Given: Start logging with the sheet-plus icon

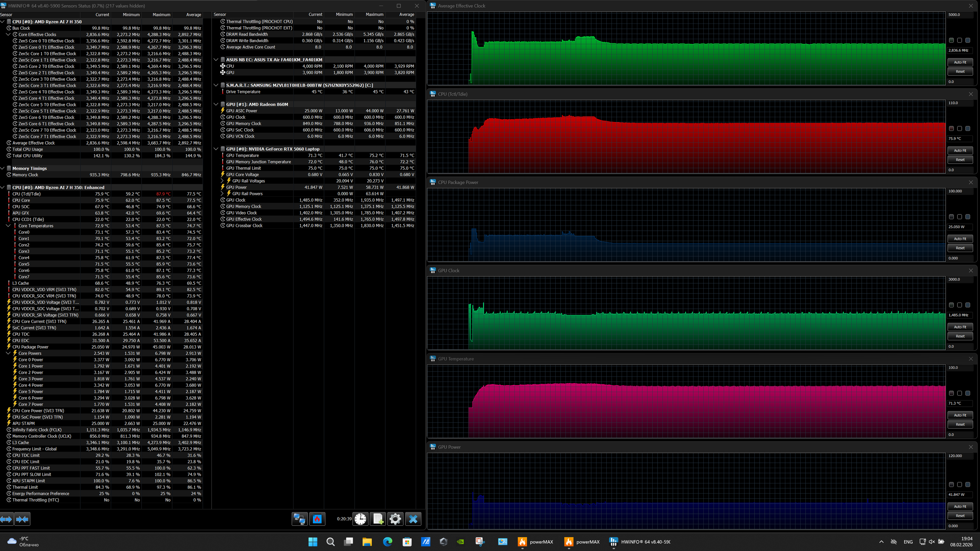Looking at the screenshot, I should coord(378,519).
